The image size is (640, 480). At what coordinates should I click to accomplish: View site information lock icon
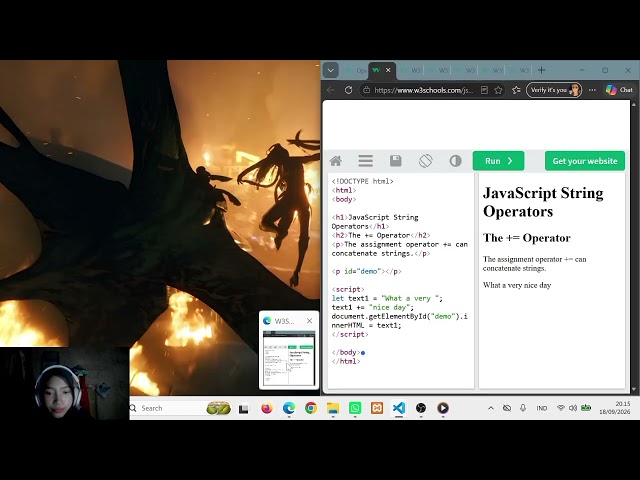(x=367, y=90)
